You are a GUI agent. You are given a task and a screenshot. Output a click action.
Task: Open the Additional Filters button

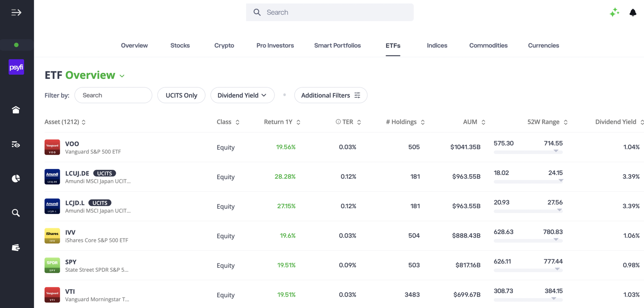331,95
